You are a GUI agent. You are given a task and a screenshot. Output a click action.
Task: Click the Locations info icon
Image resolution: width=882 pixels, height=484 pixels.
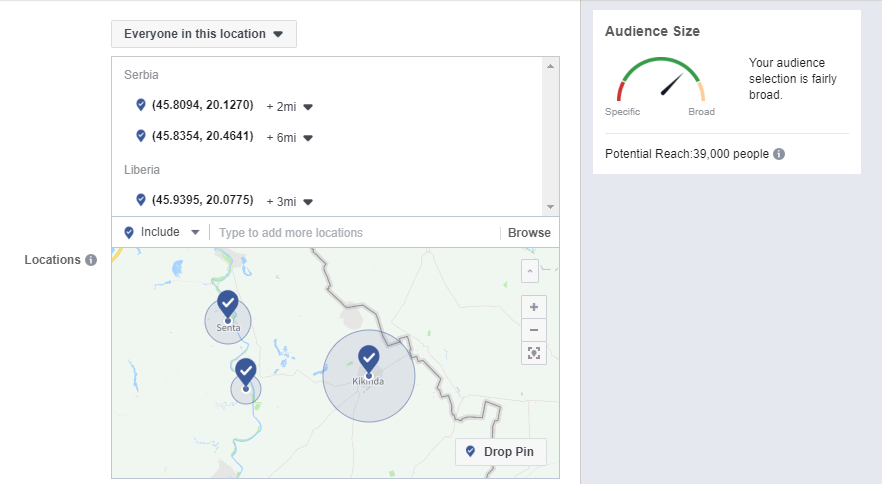coord(91,260)
